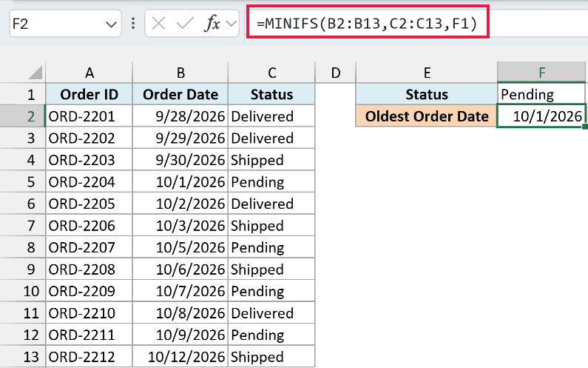Image resolution: width=588 pixels, height=368 pixels.
Task: Click cell ORD-2209
Action: (x=89, y=291)
